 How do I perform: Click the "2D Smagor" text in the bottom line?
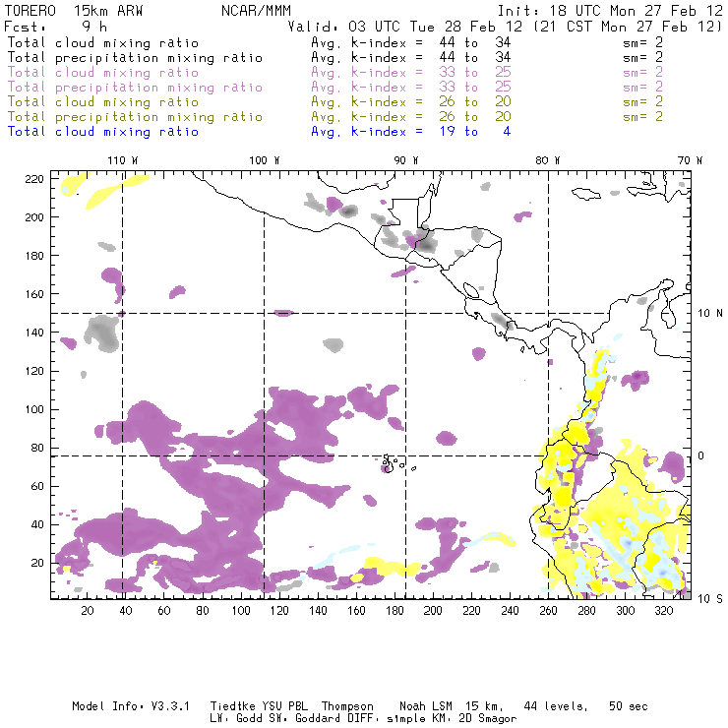488,718
